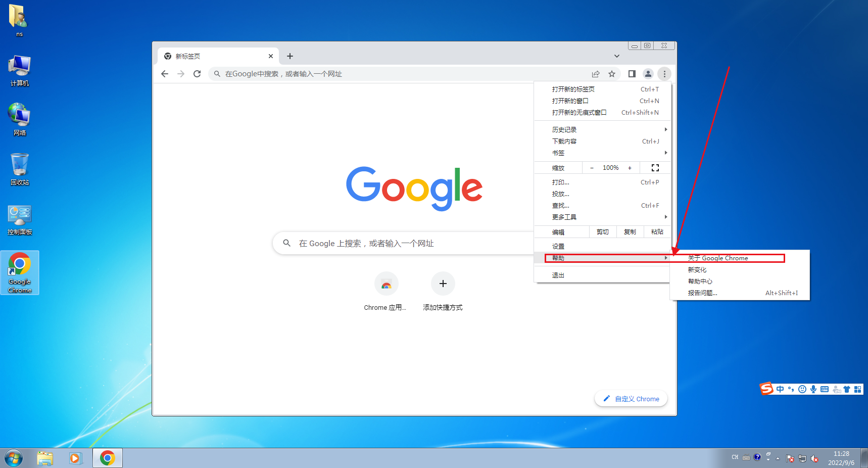
Task: Click the share page icon in address bar
Action: (x=596, y=74)
